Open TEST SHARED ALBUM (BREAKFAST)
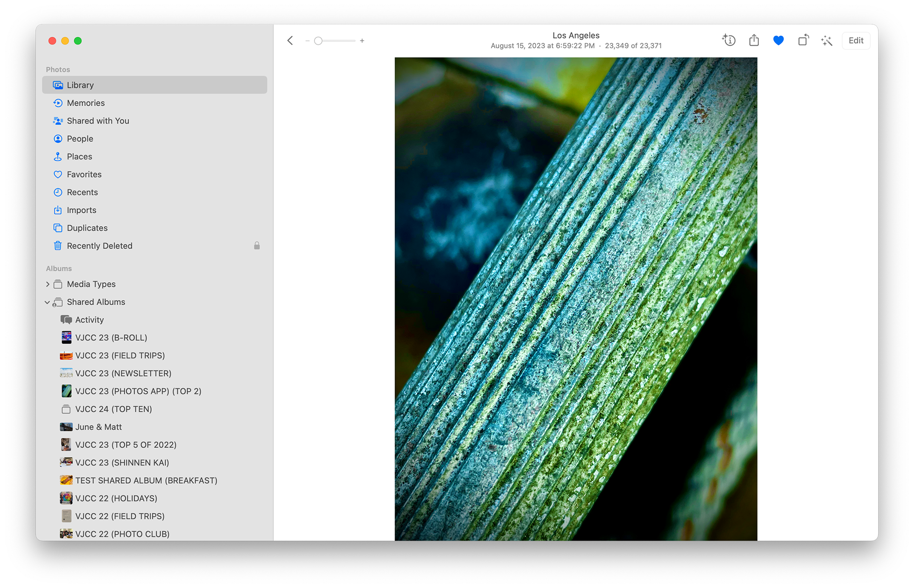The width and height of the screenshot is (914, 588). (155, 480)
